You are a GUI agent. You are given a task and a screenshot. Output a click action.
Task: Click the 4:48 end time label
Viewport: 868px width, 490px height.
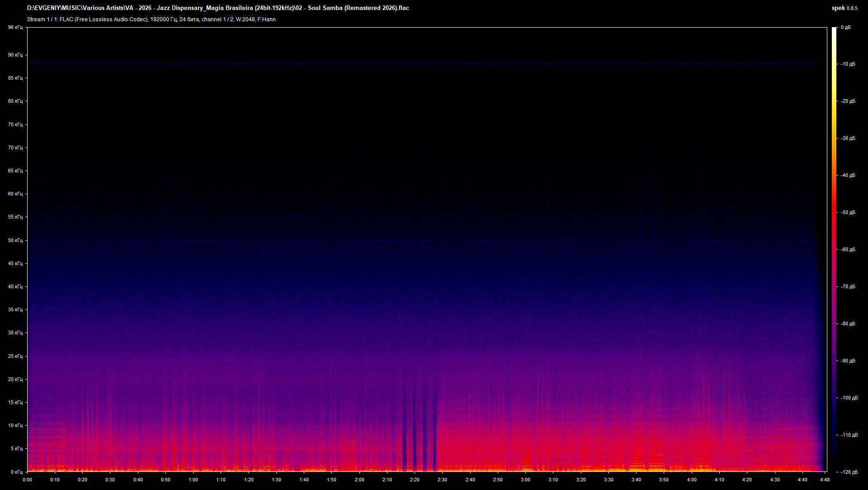[825, 480]
